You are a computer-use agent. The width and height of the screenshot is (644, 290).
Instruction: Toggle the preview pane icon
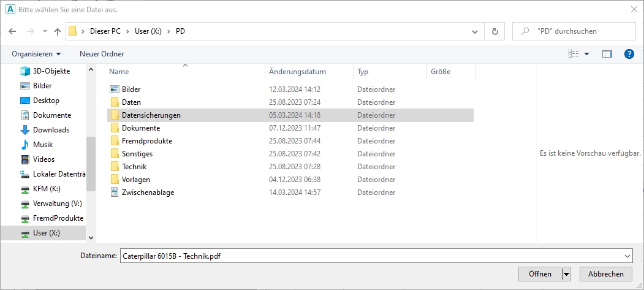[607, 54]
